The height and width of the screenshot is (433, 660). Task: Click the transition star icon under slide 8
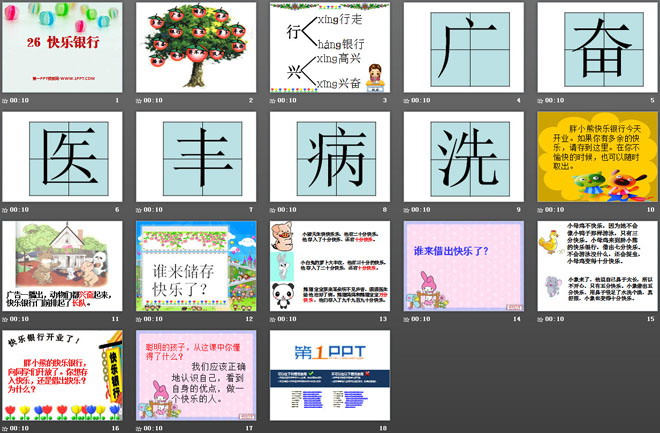(x=274, y=210)
